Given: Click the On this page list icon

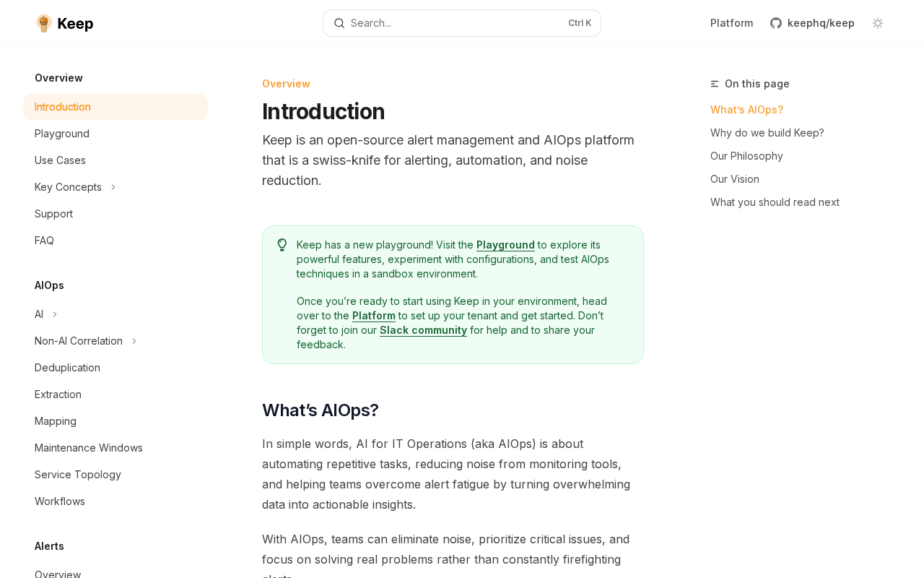Looking at the screenshot, I should (x=715, y=84).
